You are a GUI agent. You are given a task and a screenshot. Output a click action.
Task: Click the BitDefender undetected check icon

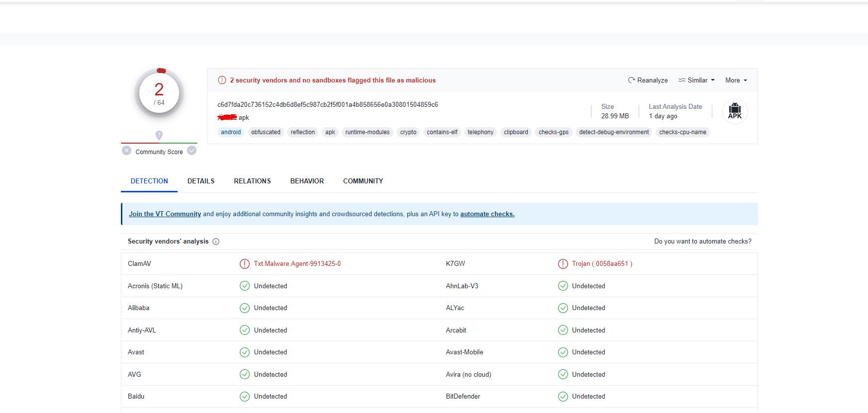[x=563, y=396]
